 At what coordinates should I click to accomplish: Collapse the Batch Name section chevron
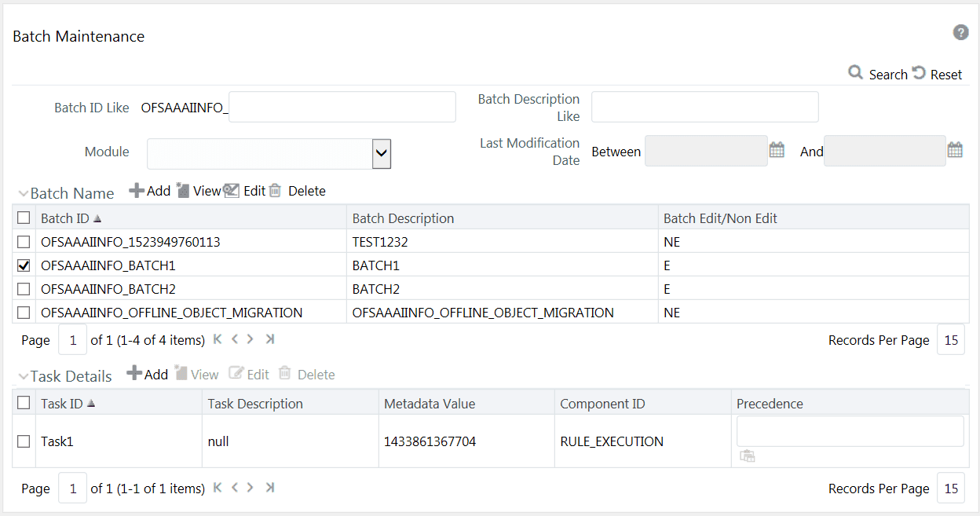[x=24, y=193]
